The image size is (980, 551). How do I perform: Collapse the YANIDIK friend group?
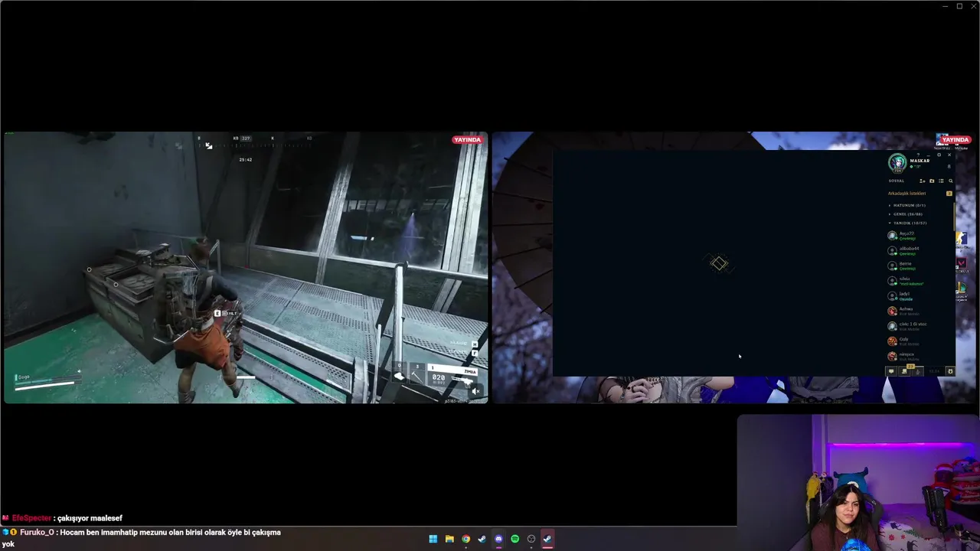tap(910, 223)
